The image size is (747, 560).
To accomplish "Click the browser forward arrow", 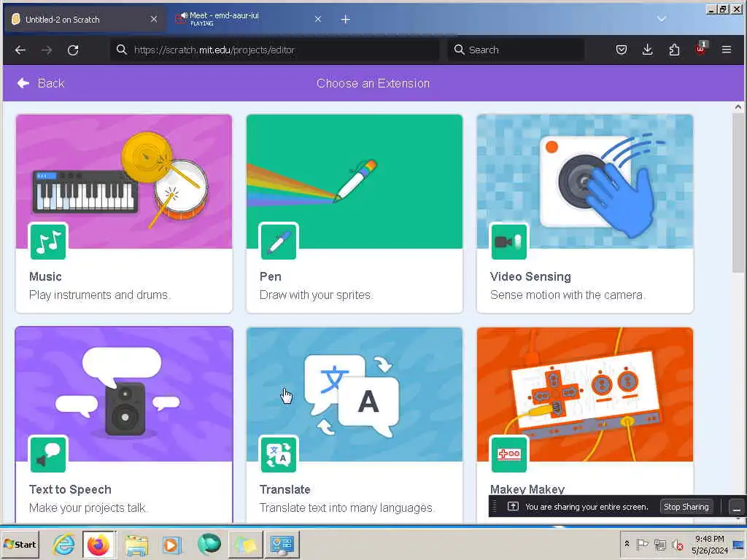I will pos(47,50).
